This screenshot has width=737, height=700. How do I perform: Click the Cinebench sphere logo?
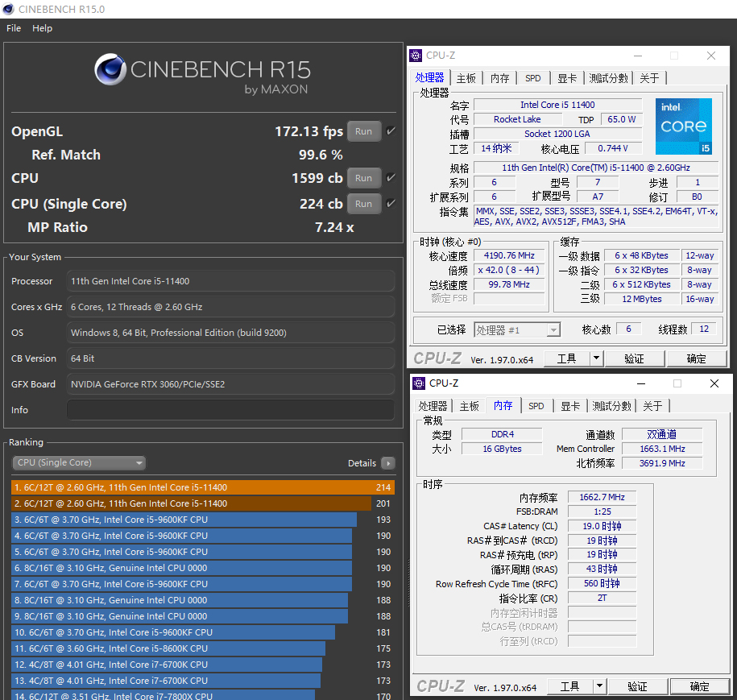coord(110,70)
